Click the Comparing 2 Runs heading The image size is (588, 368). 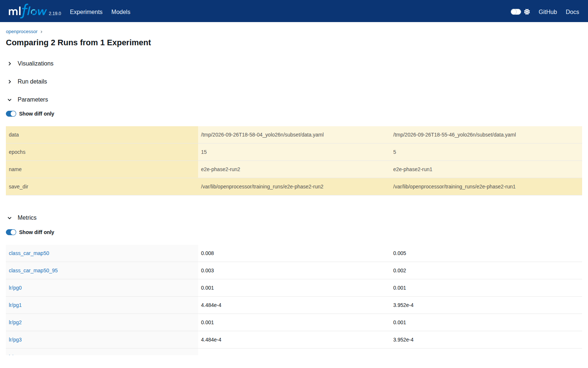[x=78, y=43]
